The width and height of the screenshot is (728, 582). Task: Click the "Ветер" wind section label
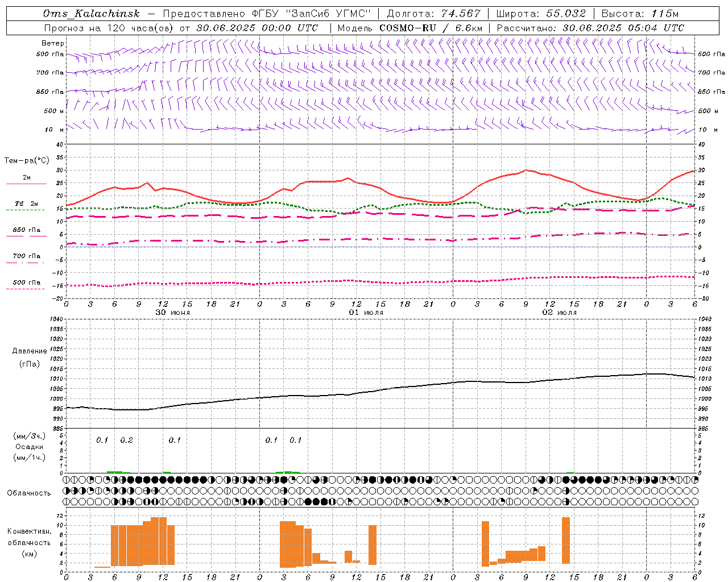(53, 43)
